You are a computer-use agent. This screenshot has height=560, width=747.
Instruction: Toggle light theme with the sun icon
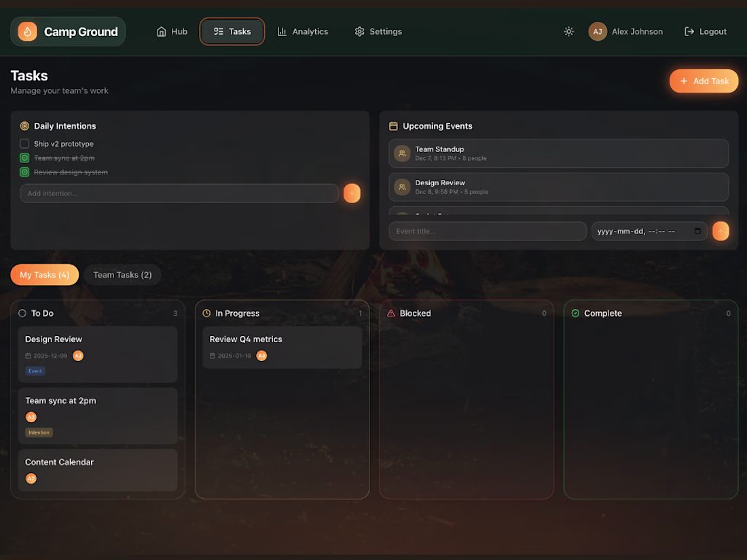coord(568,31)
